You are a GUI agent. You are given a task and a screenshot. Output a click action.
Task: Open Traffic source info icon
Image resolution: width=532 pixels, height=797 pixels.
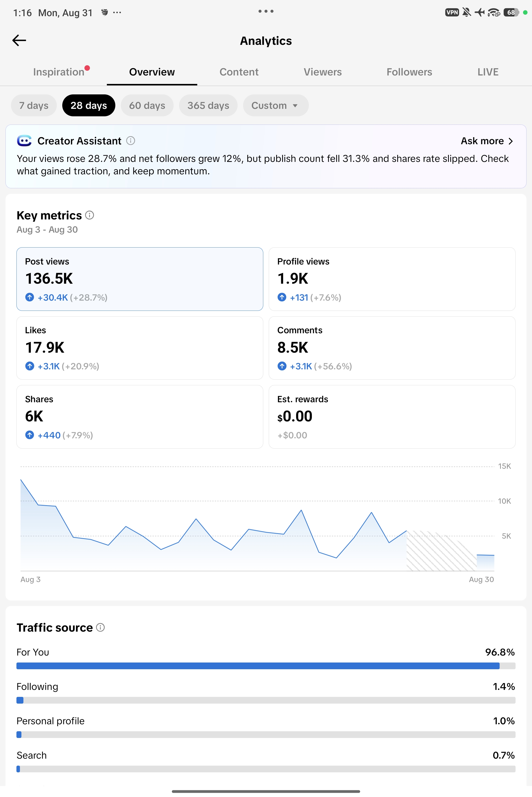[100, 627]
